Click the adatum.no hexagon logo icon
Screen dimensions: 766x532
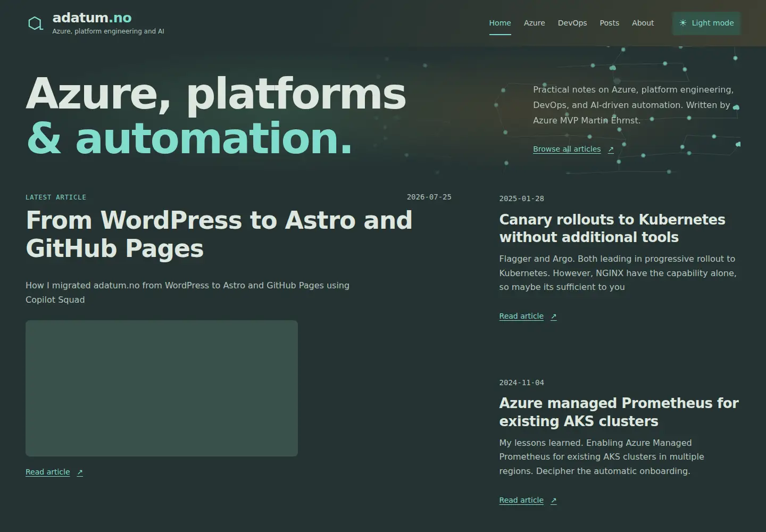pos(36,23)
